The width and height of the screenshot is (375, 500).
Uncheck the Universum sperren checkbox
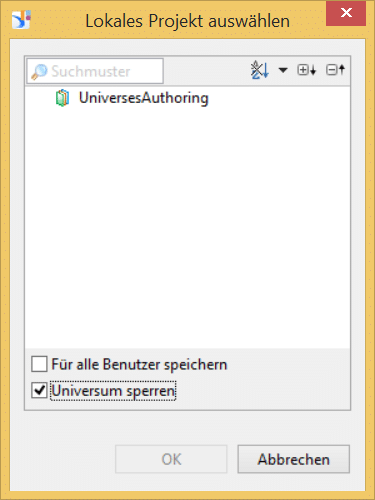coord(39,390)
